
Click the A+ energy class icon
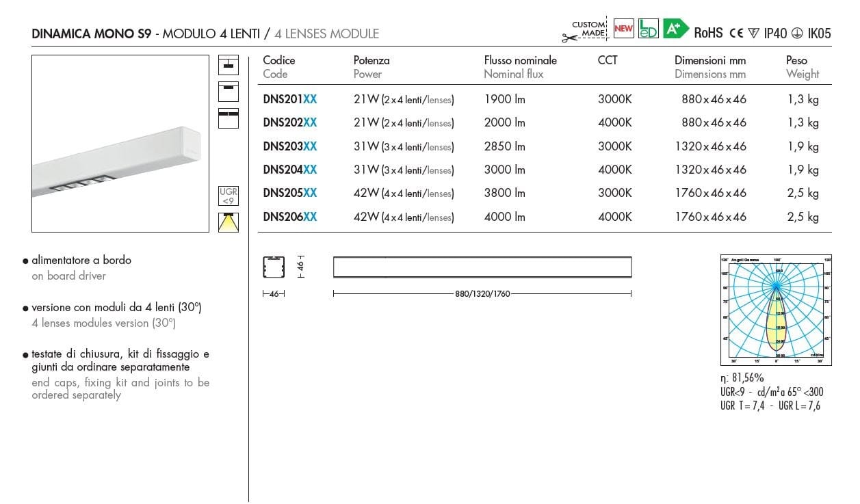(x=675, y=29)
